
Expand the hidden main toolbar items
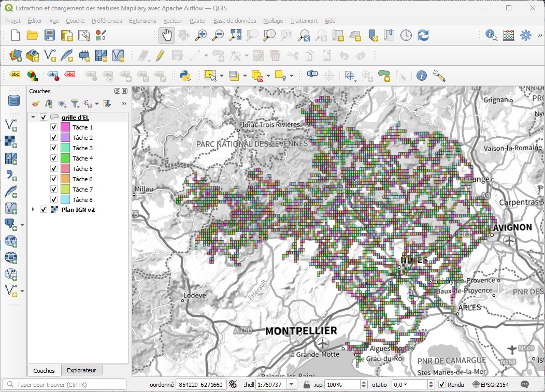[x=540, y=35]
